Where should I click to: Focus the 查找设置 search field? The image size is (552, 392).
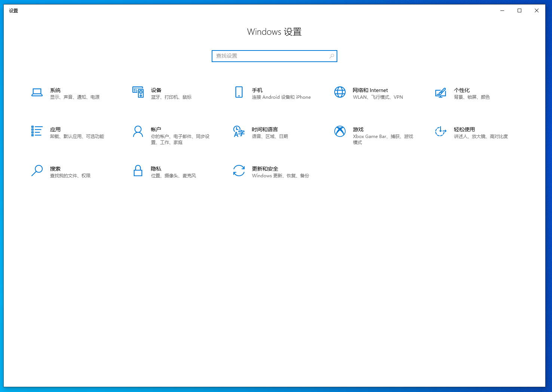[275, 56]
